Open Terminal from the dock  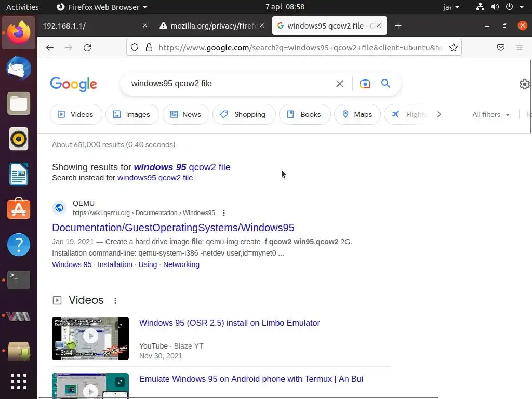click(x=19, y=280)
